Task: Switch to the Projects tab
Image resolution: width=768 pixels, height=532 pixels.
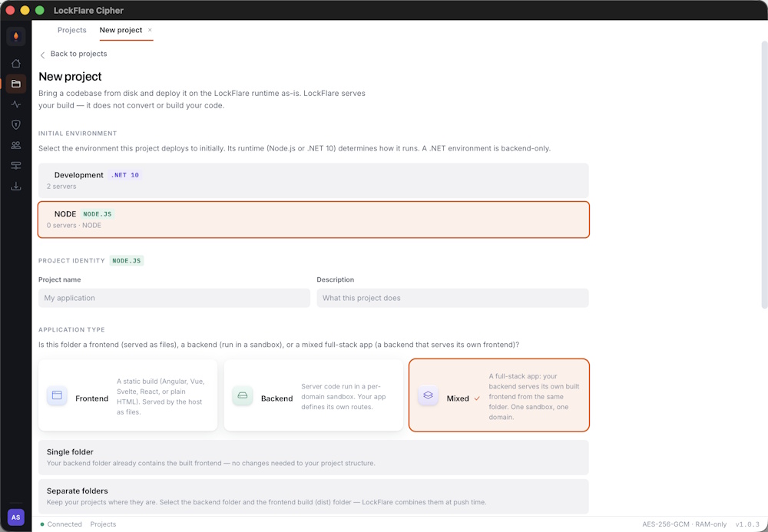Action: 72,30
